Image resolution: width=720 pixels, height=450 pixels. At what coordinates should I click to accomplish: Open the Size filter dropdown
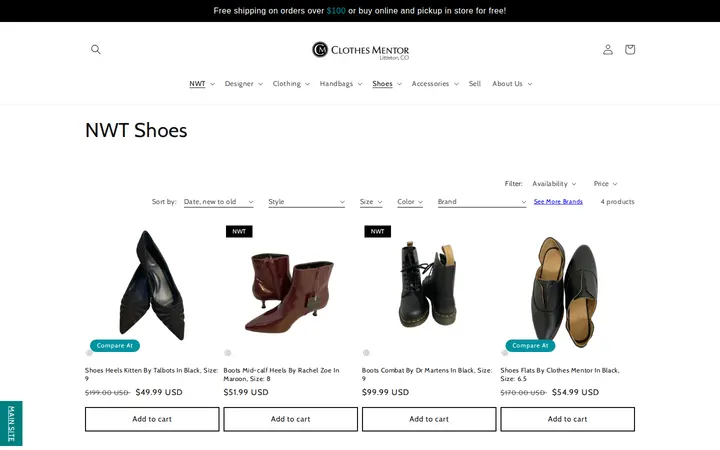[x=371, y=202]
